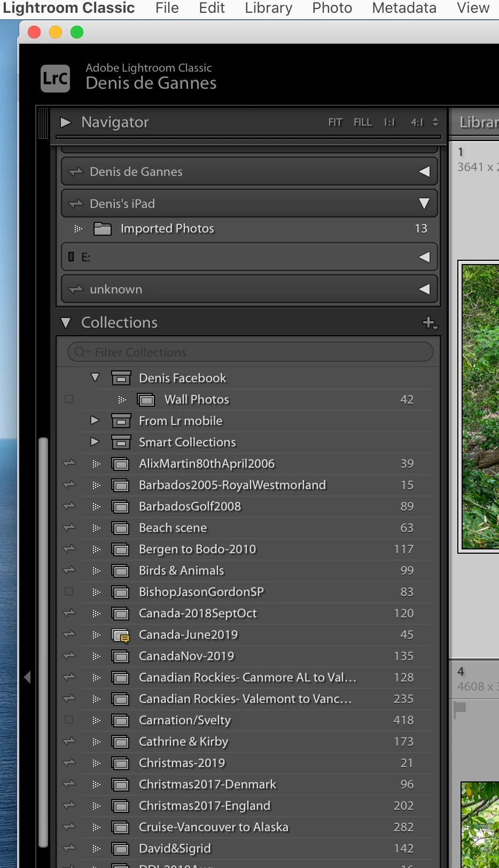Click the left panel vertical scrollbar
The height and width of the screenshot is (868, 499).
[x=43, y=641]
